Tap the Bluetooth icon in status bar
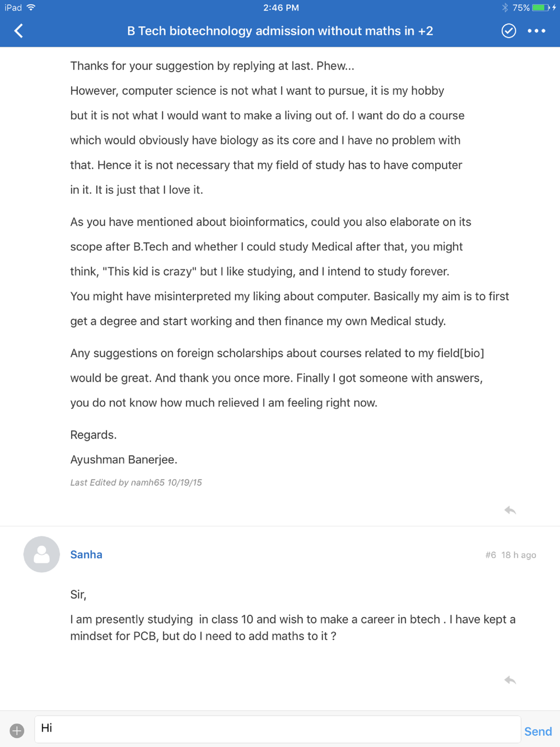The height and width of the screenshot is (747, 560). [x=505, y=8]
